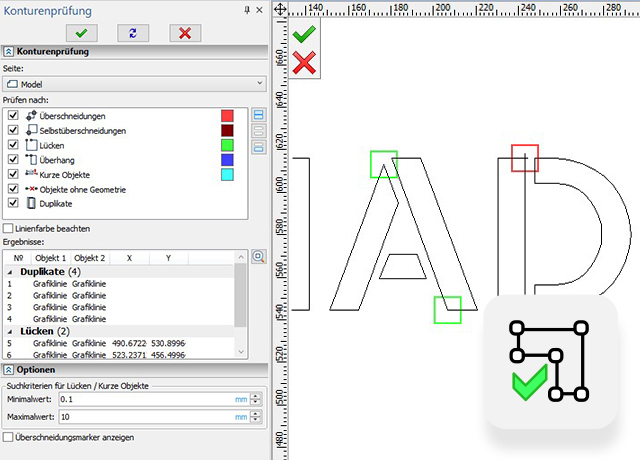
Task: Pin the Konturenprüfung panel
Action: click(247, 10)
